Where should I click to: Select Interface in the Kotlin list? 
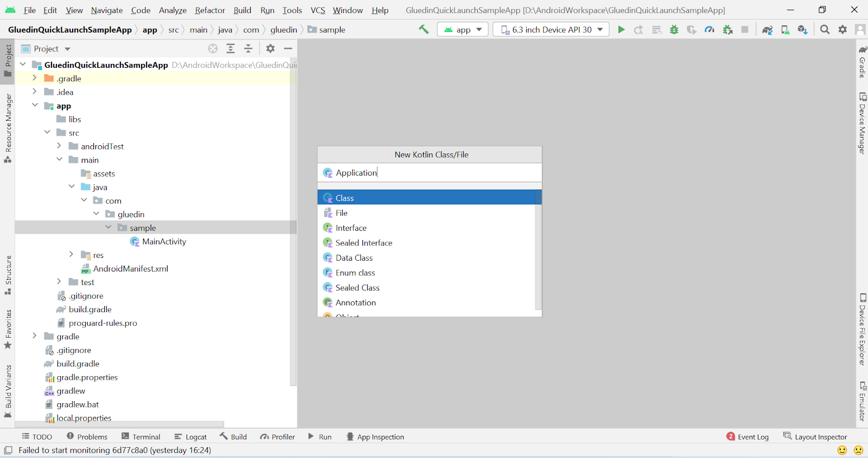(x=426, y=228)
